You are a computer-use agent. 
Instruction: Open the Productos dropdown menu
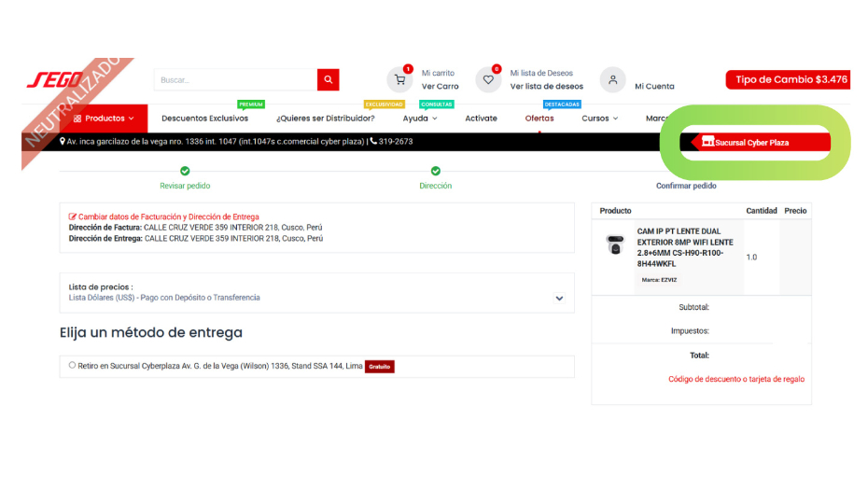[x=104, y=119]
